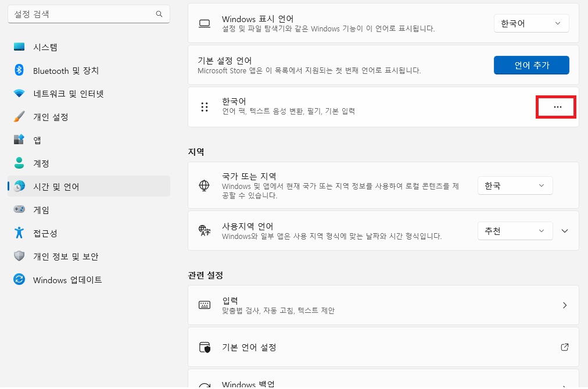Click the Wi-Fi icon for 네트워크 및 인터넷
This screenshot has height=389, width=588.
coord(19,94)
